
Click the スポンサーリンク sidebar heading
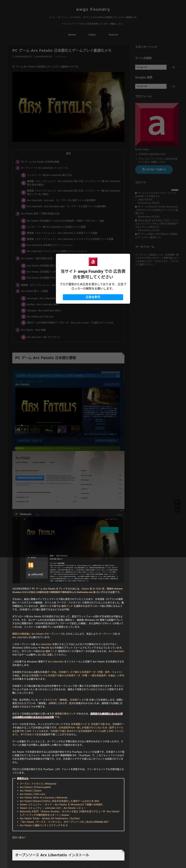146,47
